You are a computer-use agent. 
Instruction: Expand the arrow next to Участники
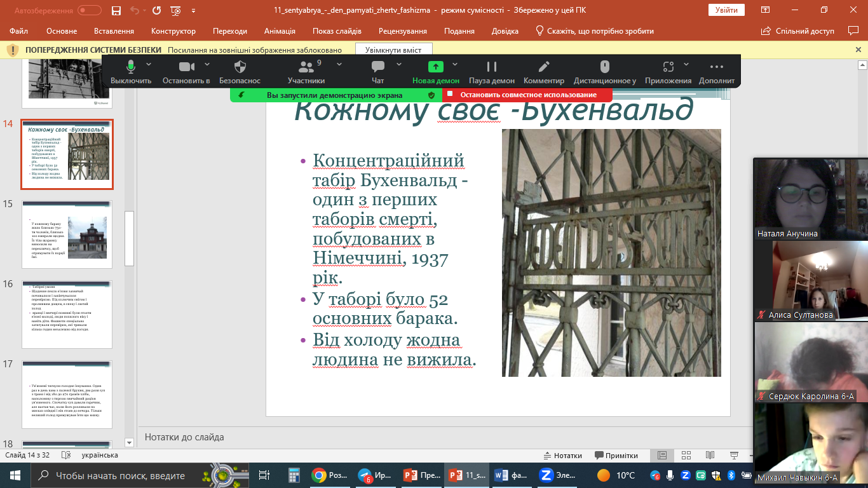pyautogui.click(x=339, y=64)
